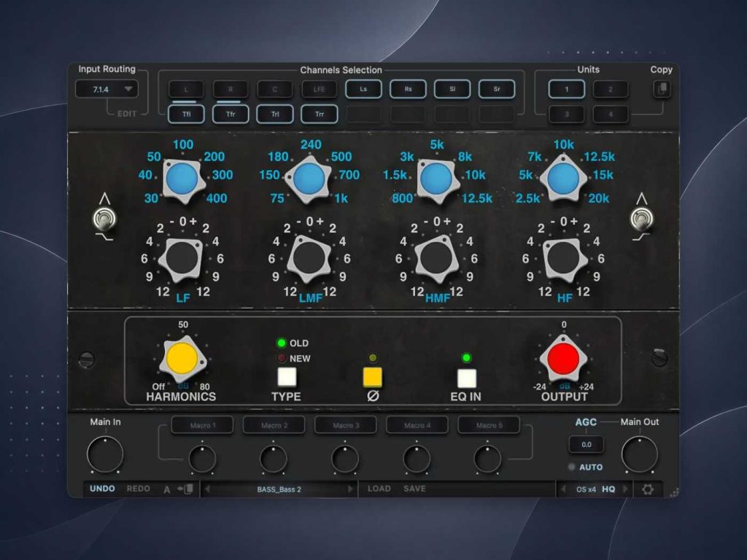Viewport: 747px width, 560px height.
Task: Click the LF gain knob
Action: click(x=182, y=257)
